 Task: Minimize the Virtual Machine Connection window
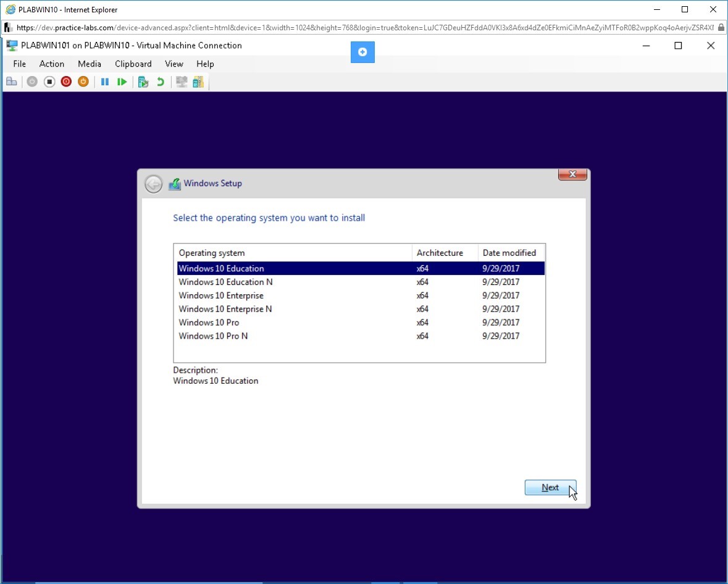pyautogui.click(x=646, y=46)
